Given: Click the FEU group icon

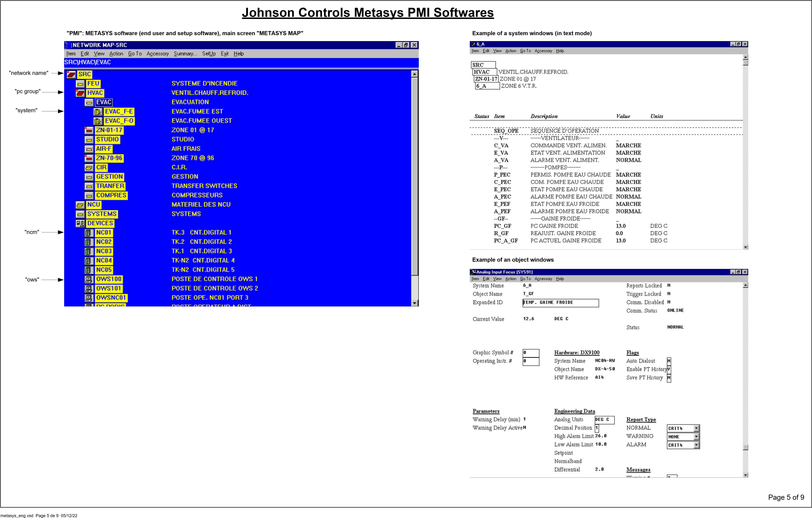Looking at the screenshot, I should coord(80,84).
